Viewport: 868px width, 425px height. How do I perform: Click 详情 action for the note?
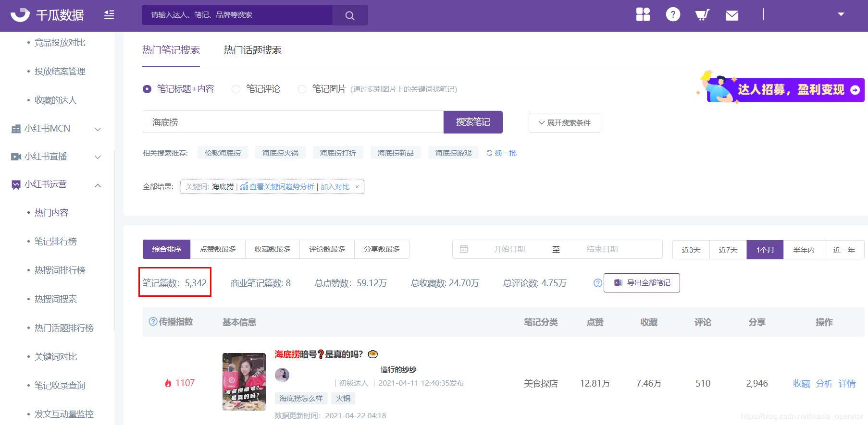pos(847,384)
